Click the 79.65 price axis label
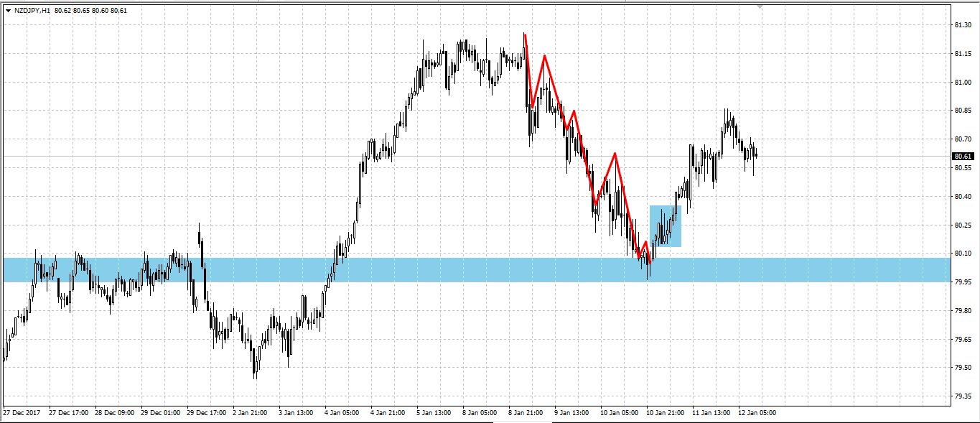 click(963, 339)
